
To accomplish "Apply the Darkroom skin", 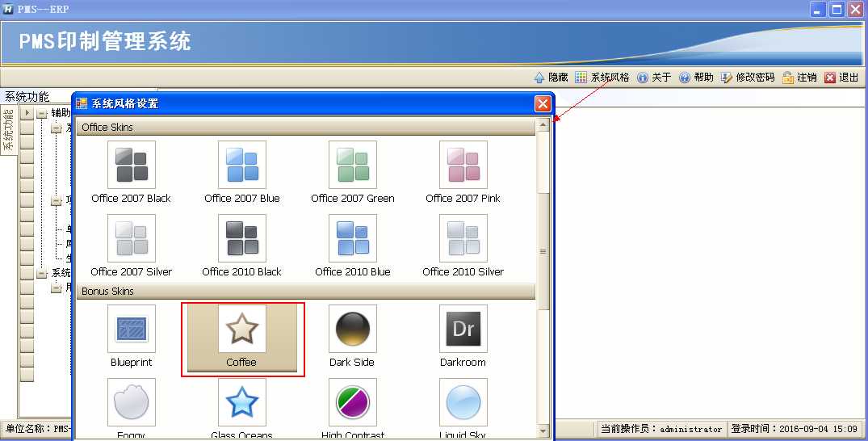I will tap(463, 336).
